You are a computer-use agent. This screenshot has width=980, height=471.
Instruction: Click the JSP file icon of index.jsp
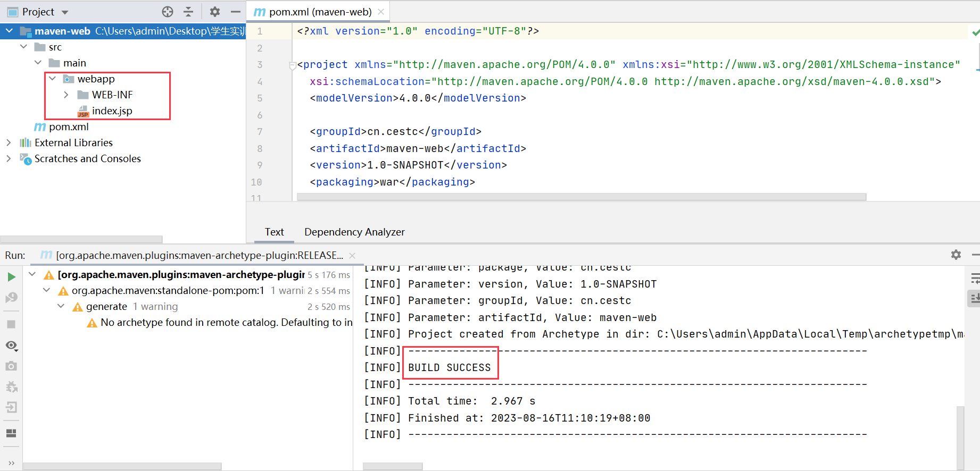(x=83, y=111)
